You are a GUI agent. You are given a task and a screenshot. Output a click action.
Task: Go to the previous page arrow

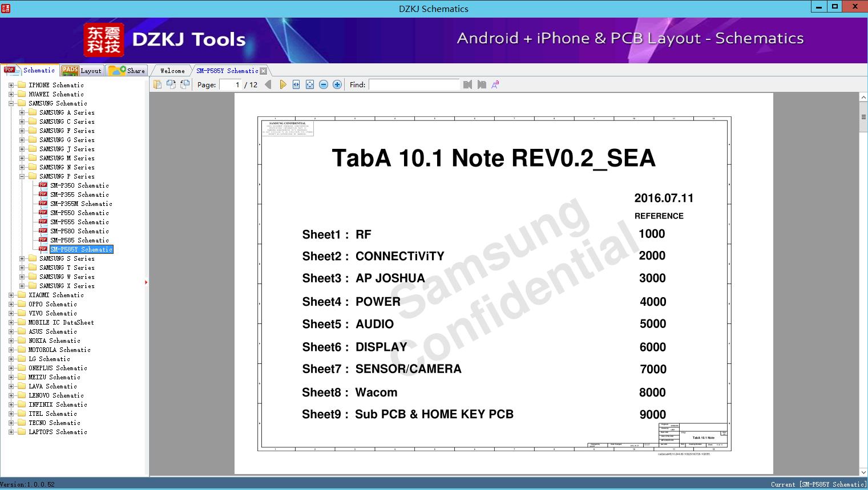tap(268, 84)
